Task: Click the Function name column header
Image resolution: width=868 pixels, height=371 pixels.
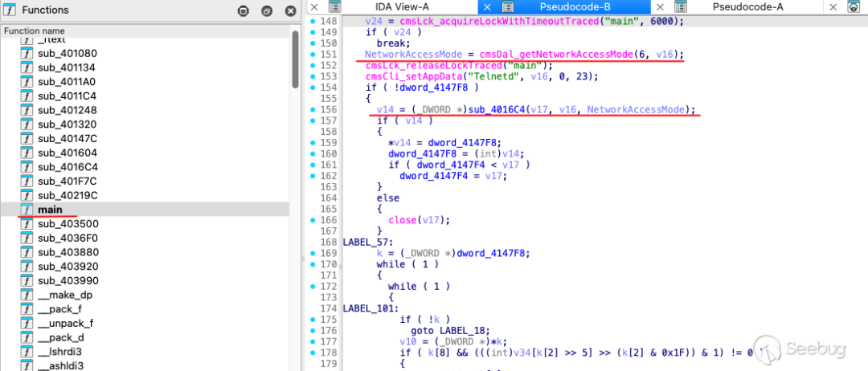Action: tap(145, 31)
